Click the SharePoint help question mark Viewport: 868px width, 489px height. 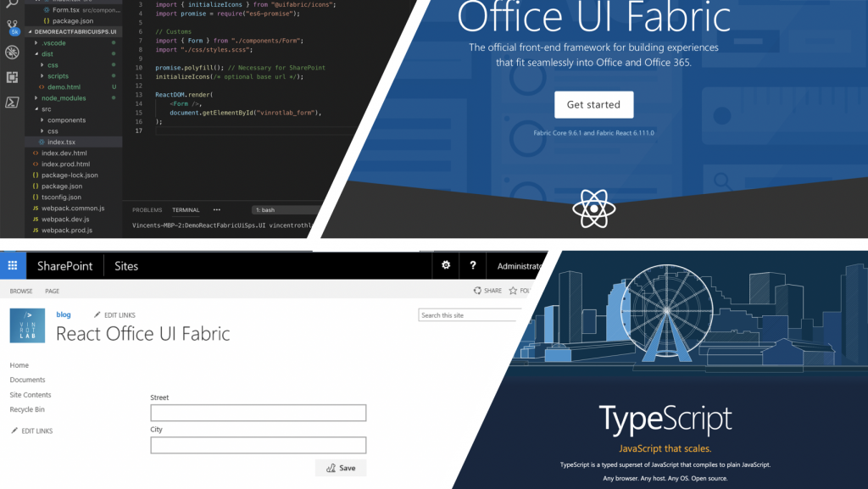(x=472, y=266)
